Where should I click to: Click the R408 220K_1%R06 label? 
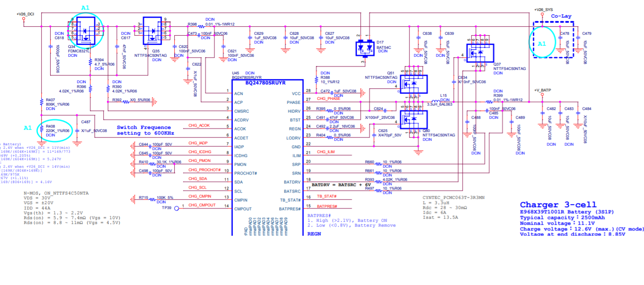click(58, 128)
